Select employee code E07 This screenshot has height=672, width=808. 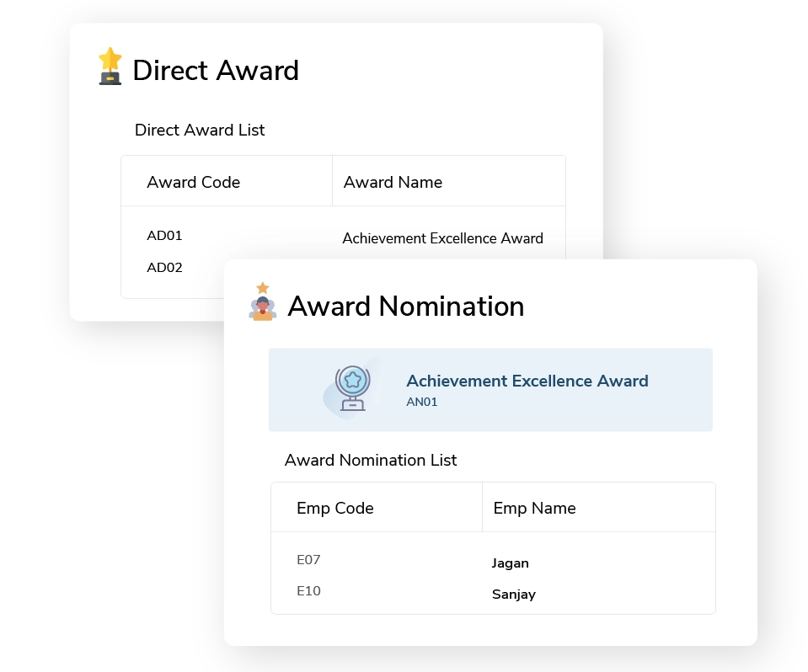tap(308, 560)
